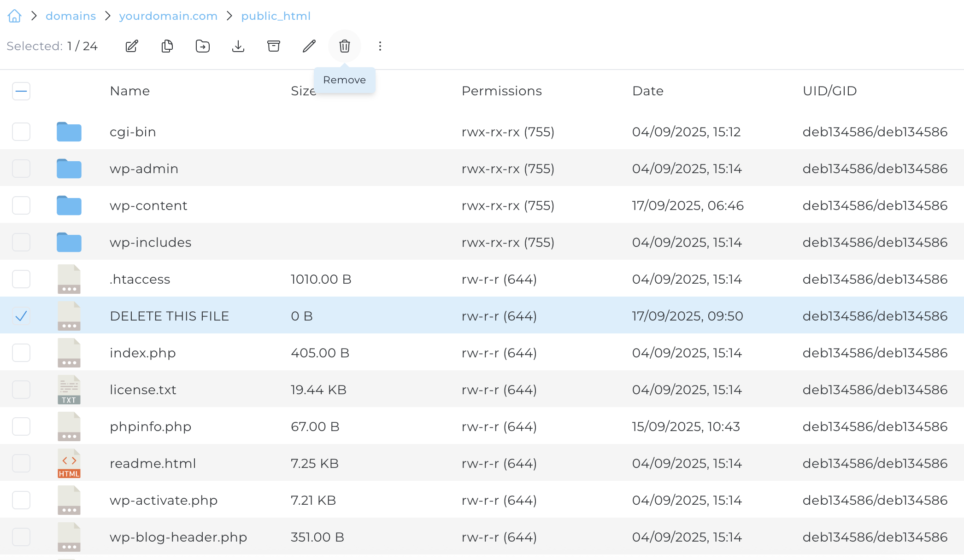
Task: Sort files by the Date column
Action: 648,91
